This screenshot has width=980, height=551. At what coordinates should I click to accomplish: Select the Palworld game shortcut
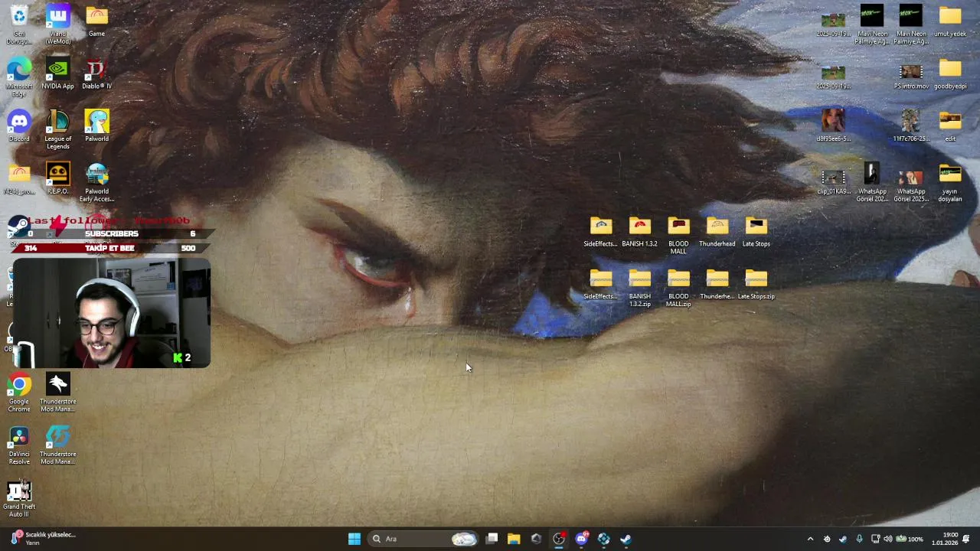click(96, 126)
